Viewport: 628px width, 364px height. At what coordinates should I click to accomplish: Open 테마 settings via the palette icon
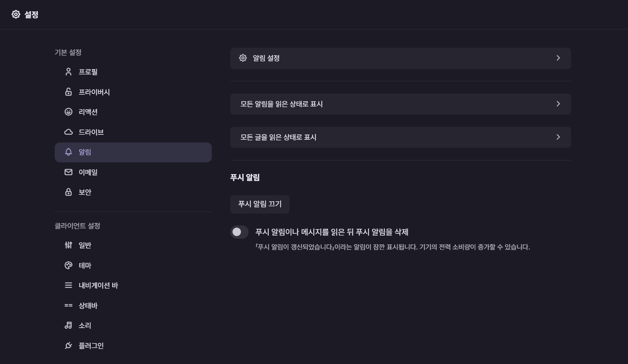pyautogui.click(x=68, y=265)
